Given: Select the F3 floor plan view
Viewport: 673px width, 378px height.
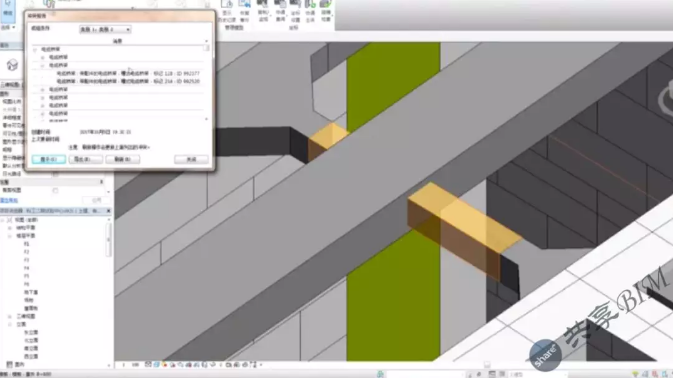Looking at the screenshot, I should 27,260.
